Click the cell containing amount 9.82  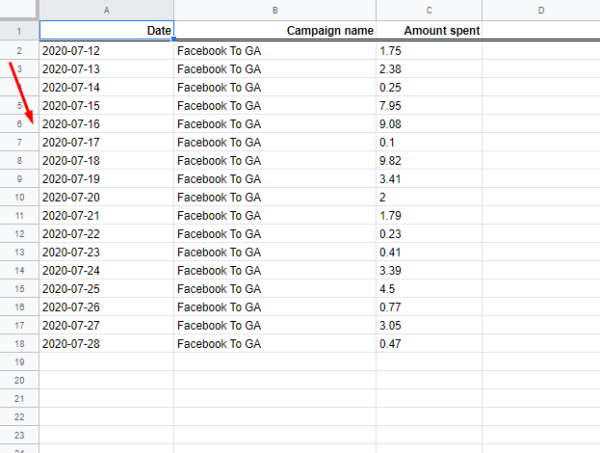[x=429, y=161]
